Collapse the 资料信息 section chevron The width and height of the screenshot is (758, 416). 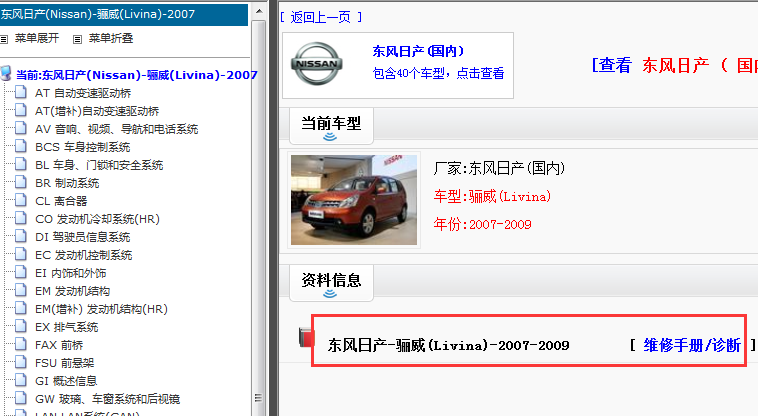click(x=330, y=294)
